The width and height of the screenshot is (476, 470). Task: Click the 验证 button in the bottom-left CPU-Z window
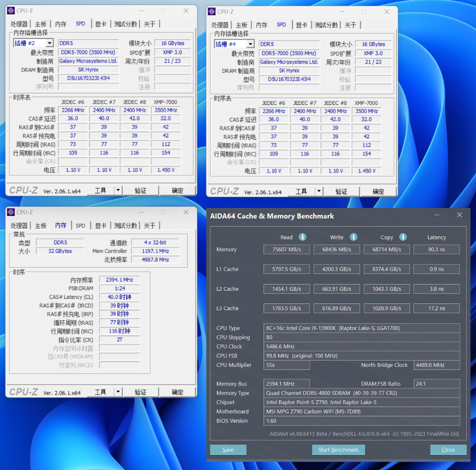[x=140, y=392]
